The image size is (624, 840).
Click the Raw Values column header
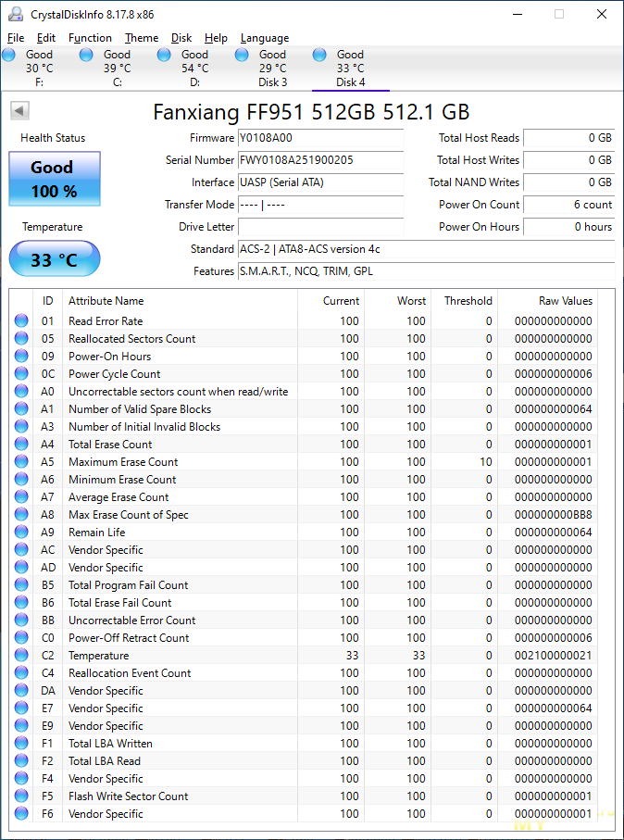coord(548,301)
